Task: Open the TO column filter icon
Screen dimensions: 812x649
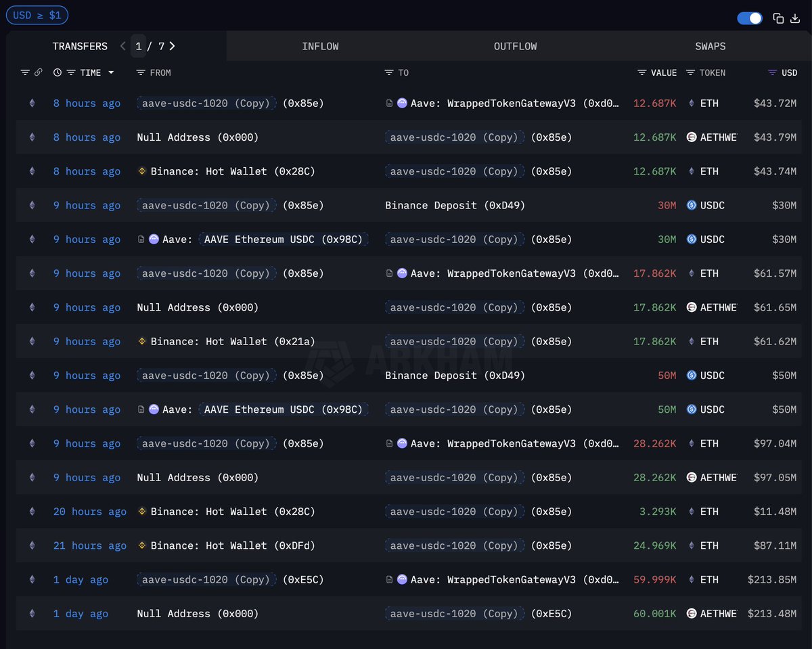Action: pyautogui.click(x=389, y=72)
